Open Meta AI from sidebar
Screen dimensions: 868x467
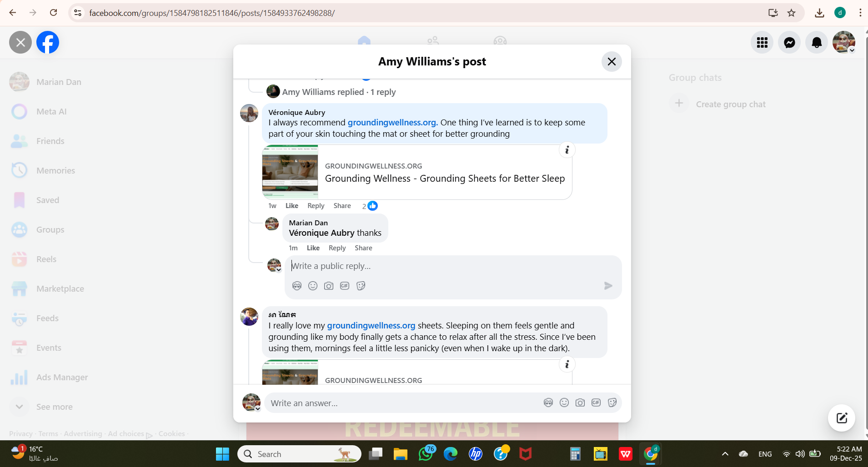(51, 111)
